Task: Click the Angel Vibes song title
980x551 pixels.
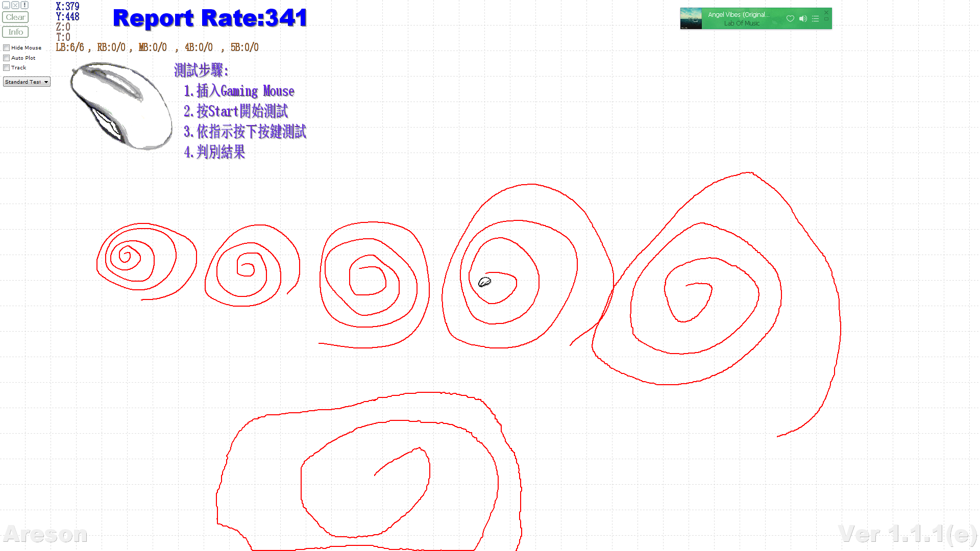Action: coord(739,15)
